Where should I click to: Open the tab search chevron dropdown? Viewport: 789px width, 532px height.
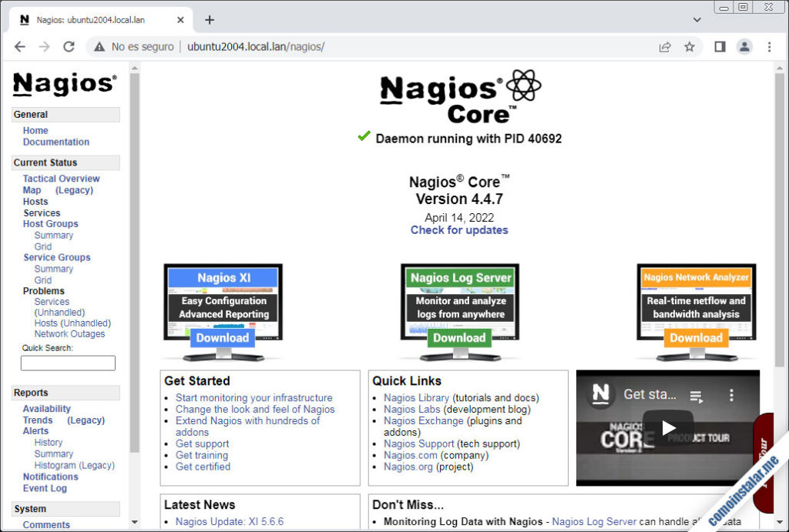tap(696, 19)
